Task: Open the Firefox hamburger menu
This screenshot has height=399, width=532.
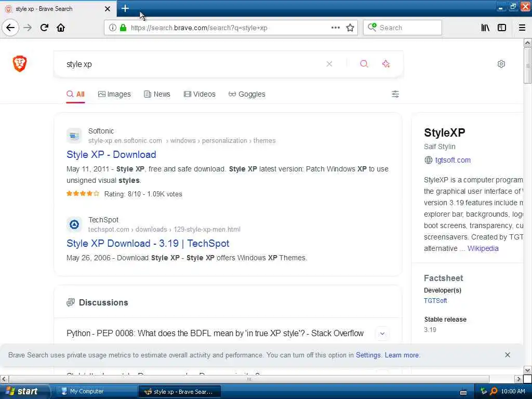Action: 522,28
